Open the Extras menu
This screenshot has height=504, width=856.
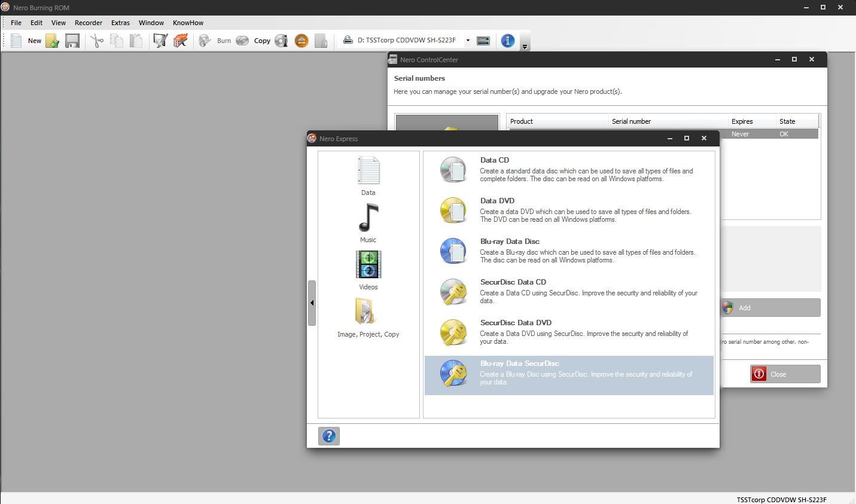click(120, 23)
